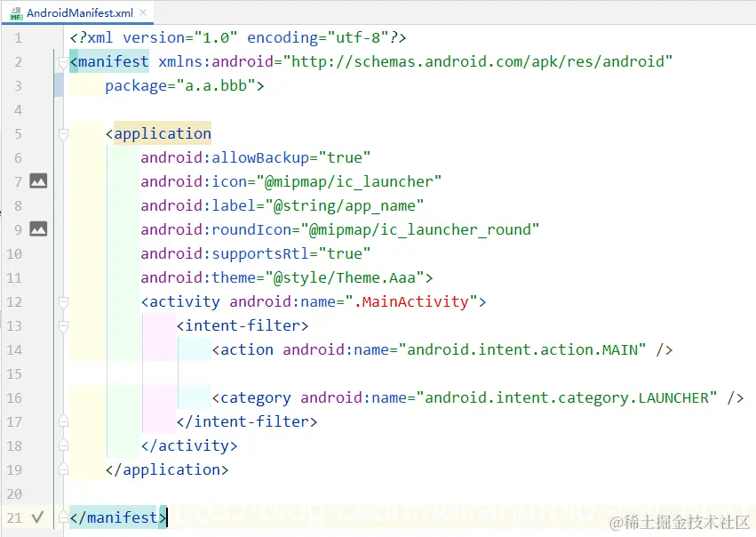756x537 pixels.
Task: Click the category tag name on line 16
Action: click(256, 398)
